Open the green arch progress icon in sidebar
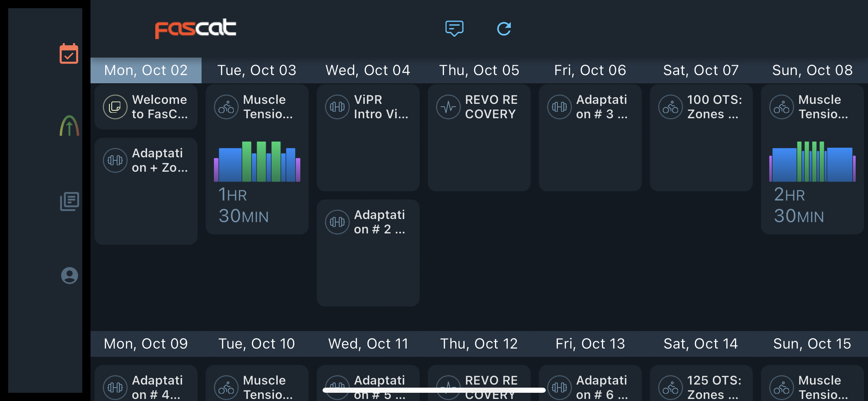 coord(69,126)
